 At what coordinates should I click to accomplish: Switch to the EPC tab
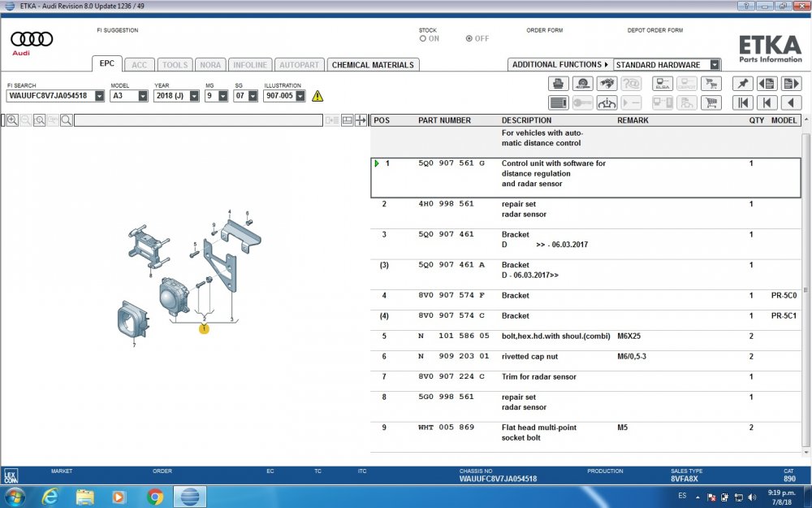pyautogui.click(x=107, y=63)
